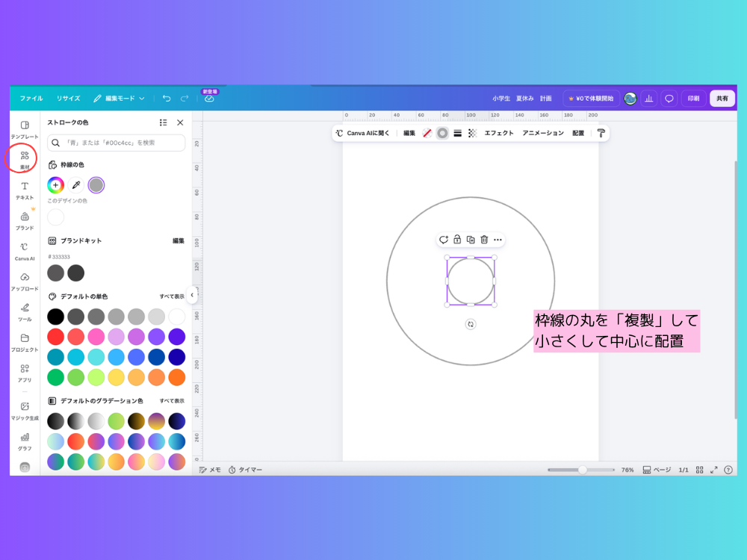Select the black default solid color swatch

click(x=56, y=317)
